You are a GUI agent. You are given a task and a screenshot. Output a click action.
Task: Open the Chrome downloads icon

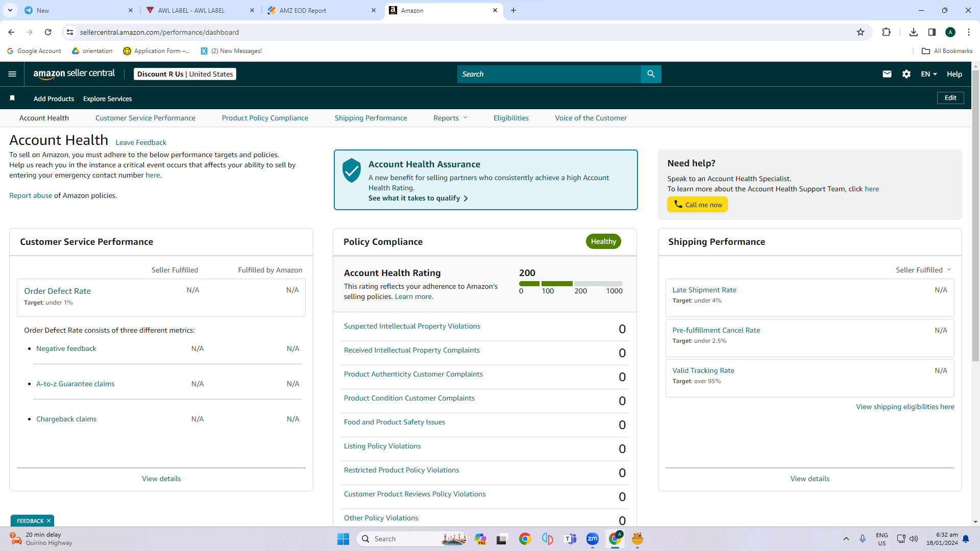[x=914, y=32]
